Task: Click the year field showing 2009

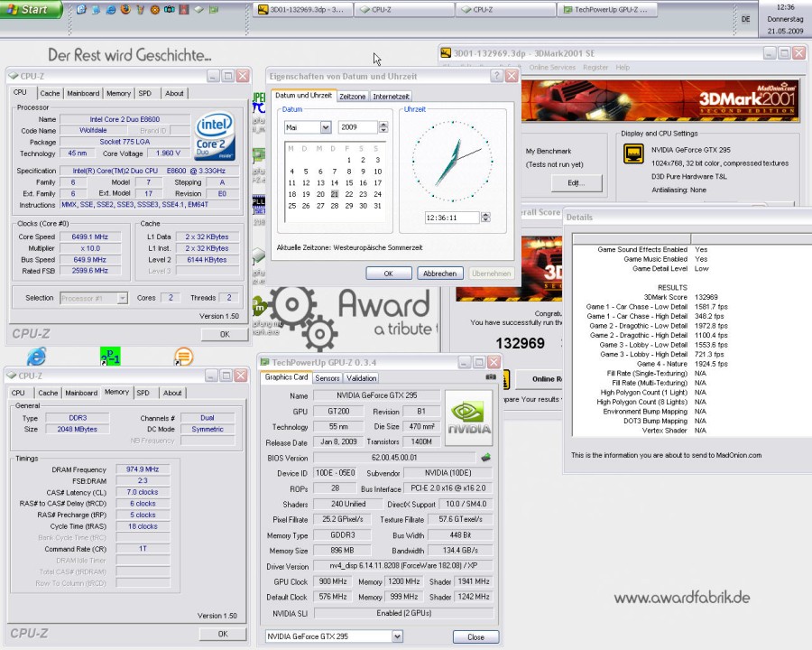Action: [358, 127]
